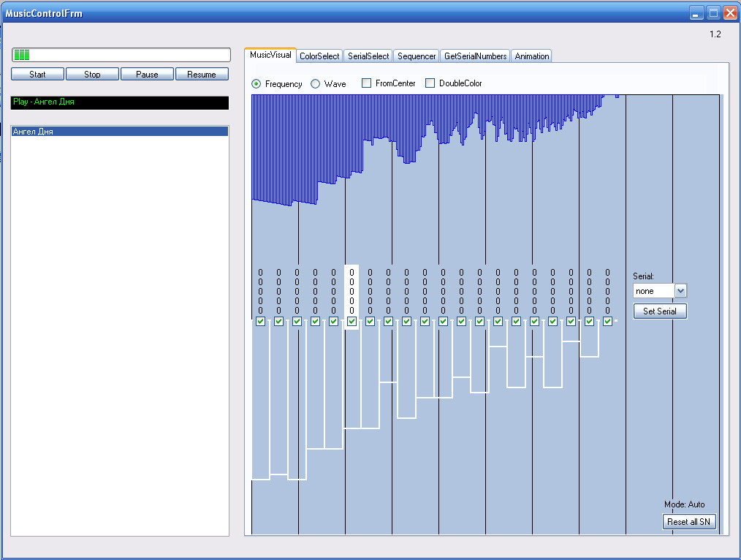This screenshot has width=741, height=560.
Task: Switch visualization to Wave mode
Action: [316, 84]
